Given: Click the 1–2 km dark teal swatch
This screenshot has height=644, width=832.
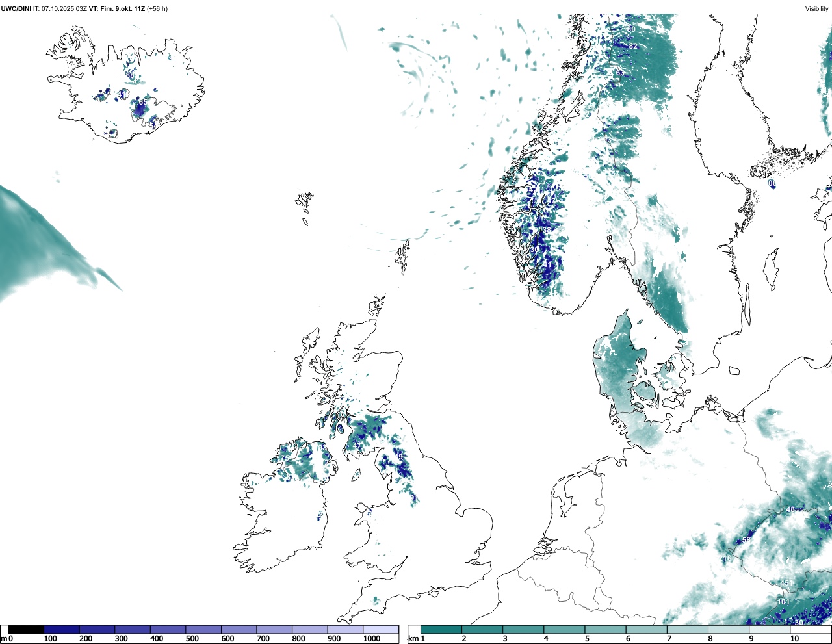Looking at the screenshot, I should click(x=441, y=629).
